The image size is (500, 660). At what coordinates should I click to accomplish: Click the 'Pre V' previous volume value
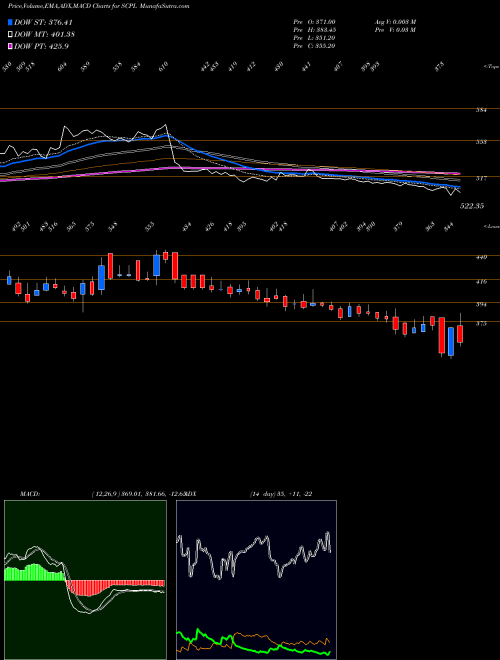point(396,30)
